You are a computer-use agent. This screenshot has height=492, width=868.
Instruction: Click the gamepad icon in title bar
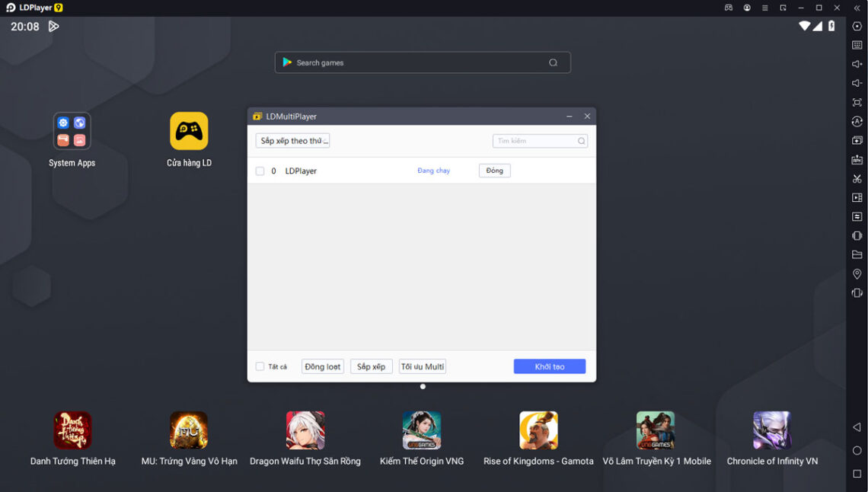click(x=728, y=8)
